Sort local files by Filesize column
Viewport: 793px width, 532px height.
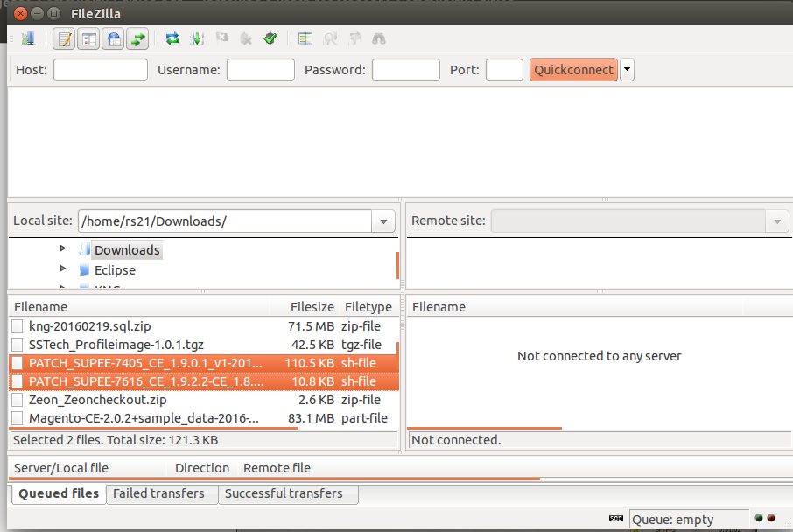tap(312, 307)
